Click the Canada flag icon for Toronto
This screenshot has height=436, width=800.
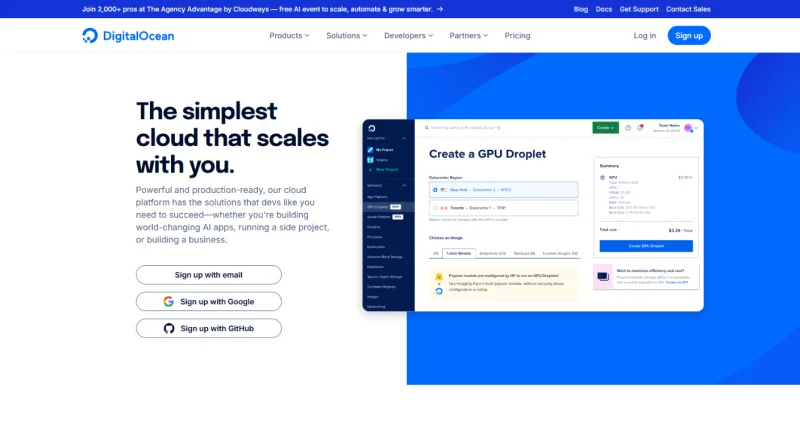point(444,208)
